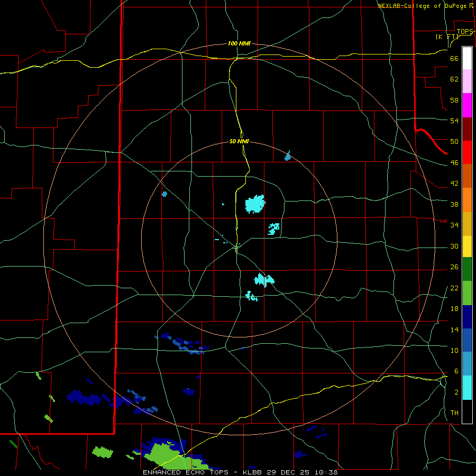
Task: Click the '62' legend label
Action: pos(454,79)
